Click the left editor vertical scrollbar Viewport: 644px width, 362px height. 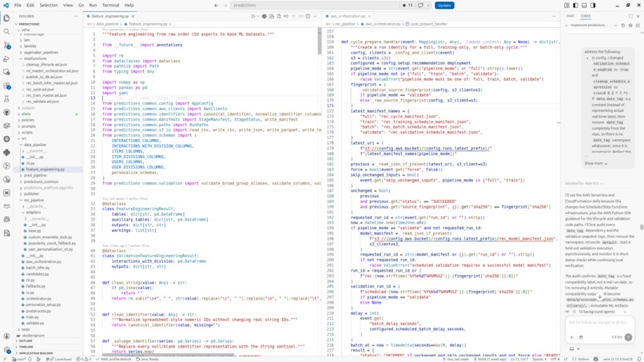pyautogui.click(x=320, y=41)
